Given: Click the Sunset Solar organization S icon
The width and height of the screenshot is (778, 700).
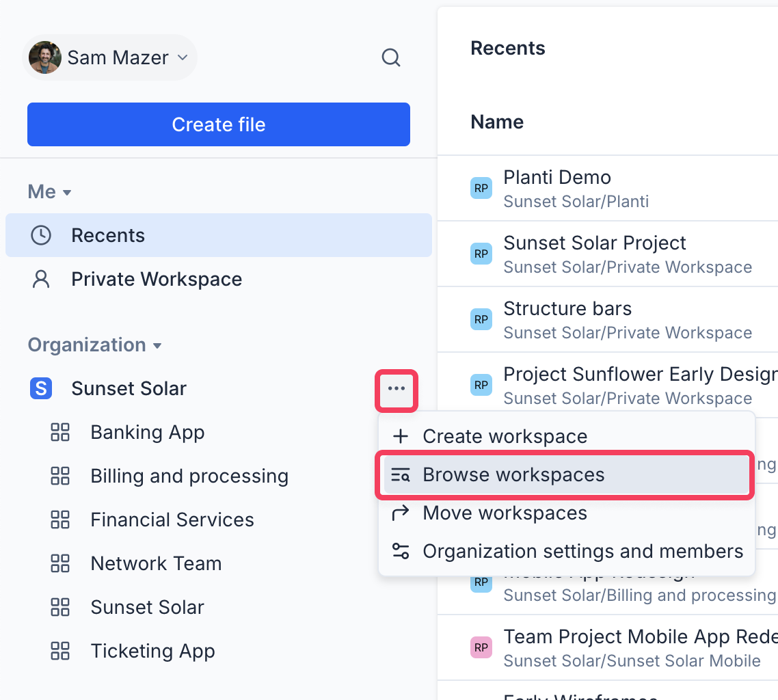Looking at the screenshot, I should (x=41, y=389).
